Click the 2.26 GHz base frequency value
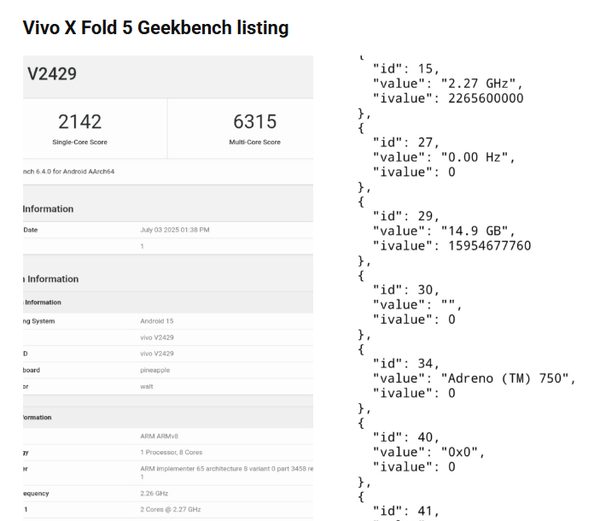 (x=154, y=493)
